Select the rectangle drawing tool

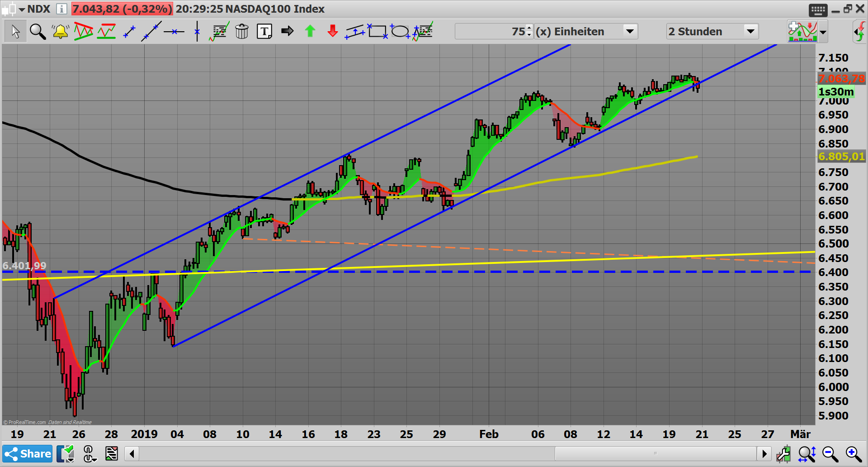coord(377,31)
